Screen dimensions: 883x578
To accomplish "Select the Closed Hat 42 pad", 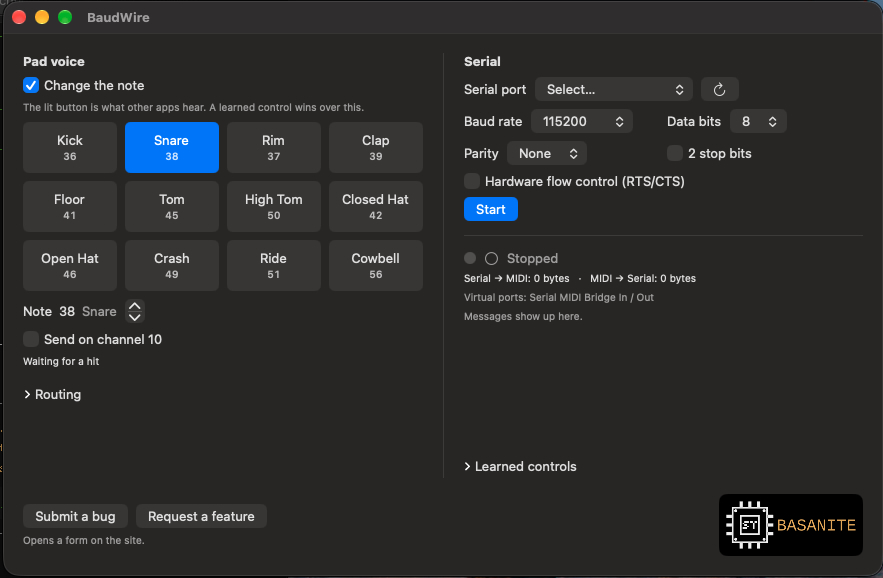I will [376, 207].
